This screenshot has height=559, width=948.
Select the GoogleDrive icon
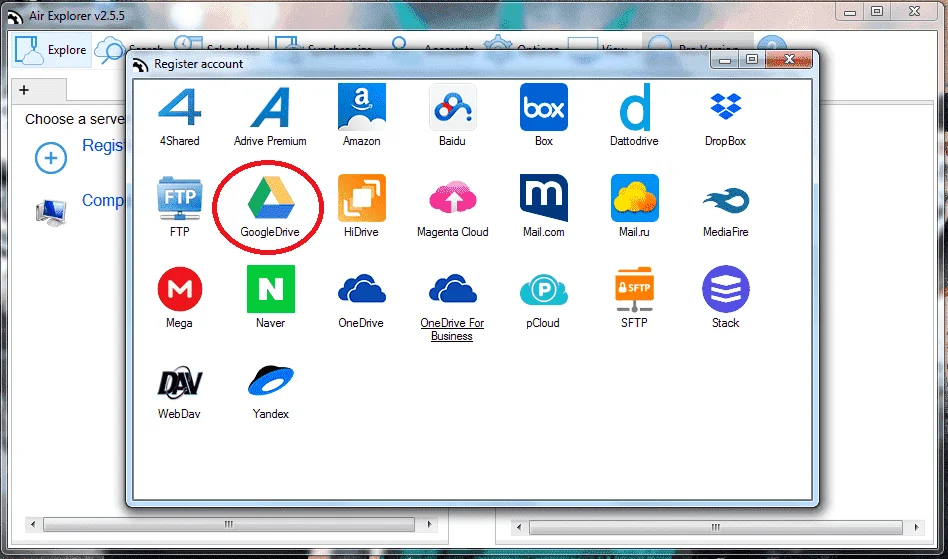(x=270, y=198)
